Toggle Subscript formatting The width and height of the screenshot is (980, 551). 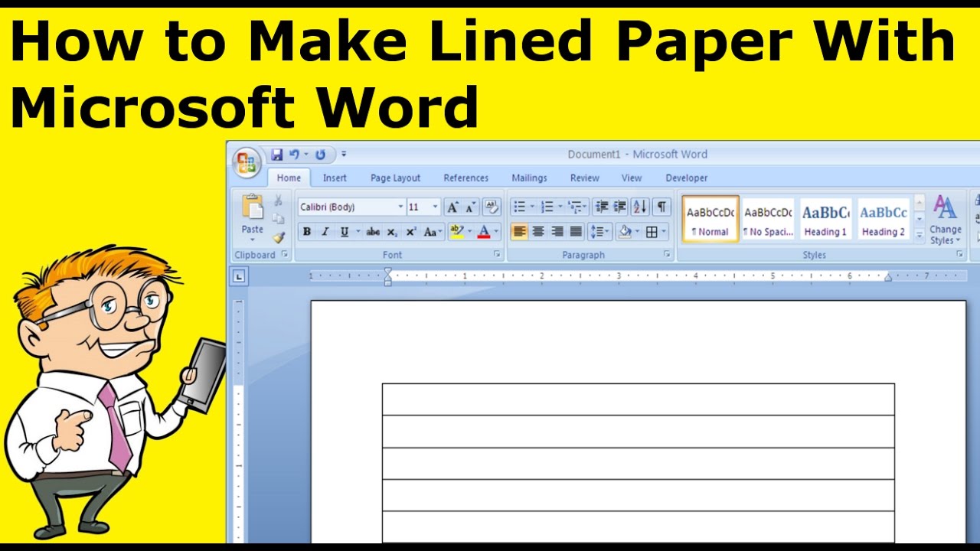pos(392,232)
